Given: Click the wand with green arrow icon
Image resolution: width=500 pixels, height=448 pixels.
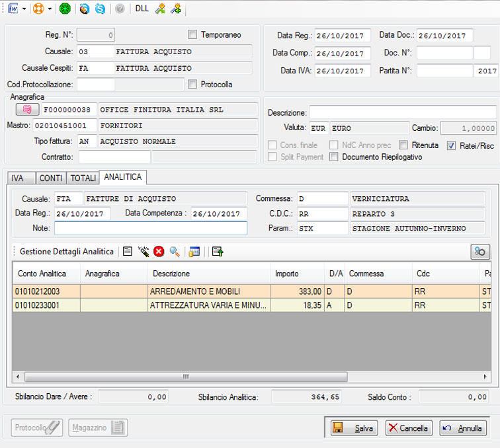Looking at the screenshot, I should click(x=160, y=9).
